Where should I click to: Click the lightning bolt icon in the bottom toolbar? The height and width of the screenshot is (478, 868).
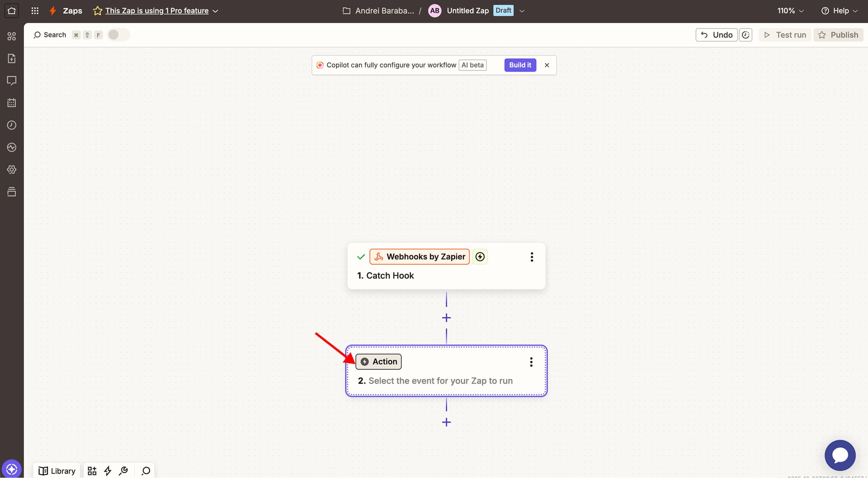point(108,471)
